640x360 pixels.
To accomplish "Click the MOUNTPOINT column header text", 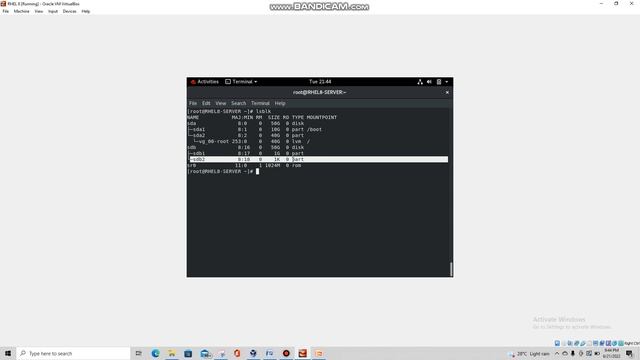I will [322, 117].
